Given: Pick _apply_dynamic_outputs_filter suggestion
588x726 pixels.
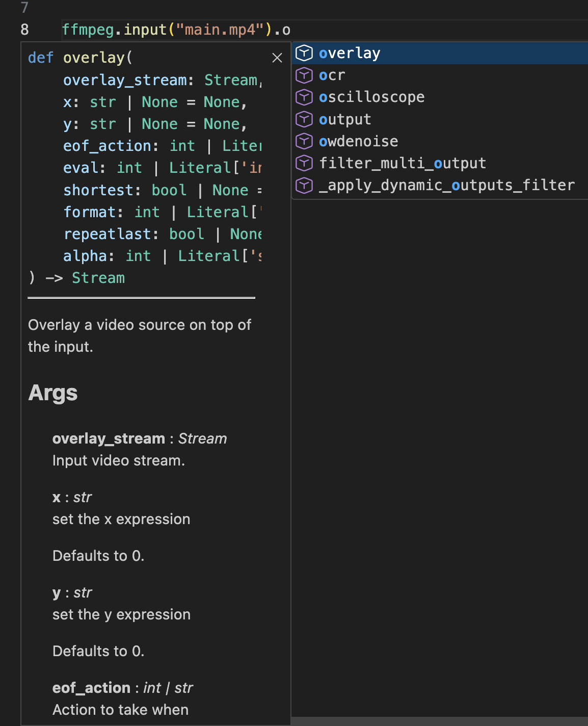Looking at the screenshot, I should point(440,185).
